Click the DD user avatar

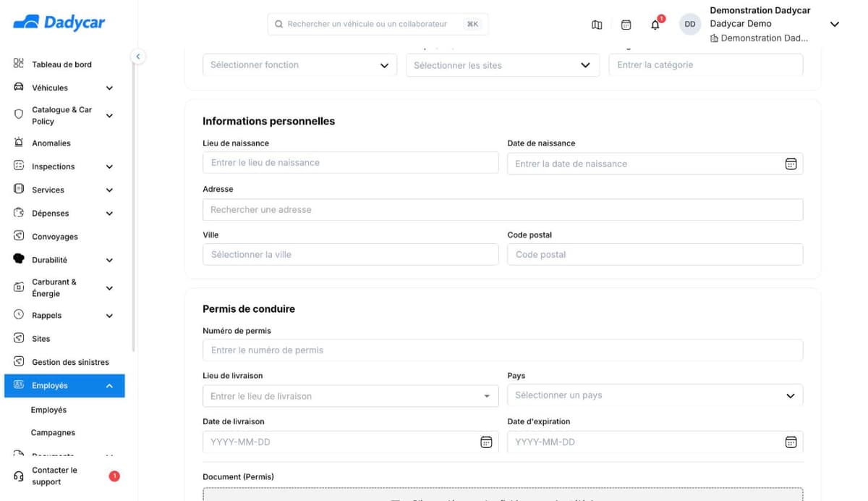click(x=690, y=24)
